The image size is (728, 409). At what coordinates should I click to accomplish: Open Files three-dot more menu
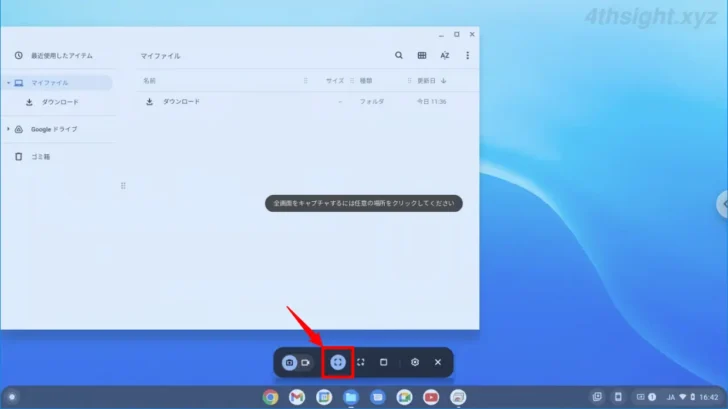468,55
